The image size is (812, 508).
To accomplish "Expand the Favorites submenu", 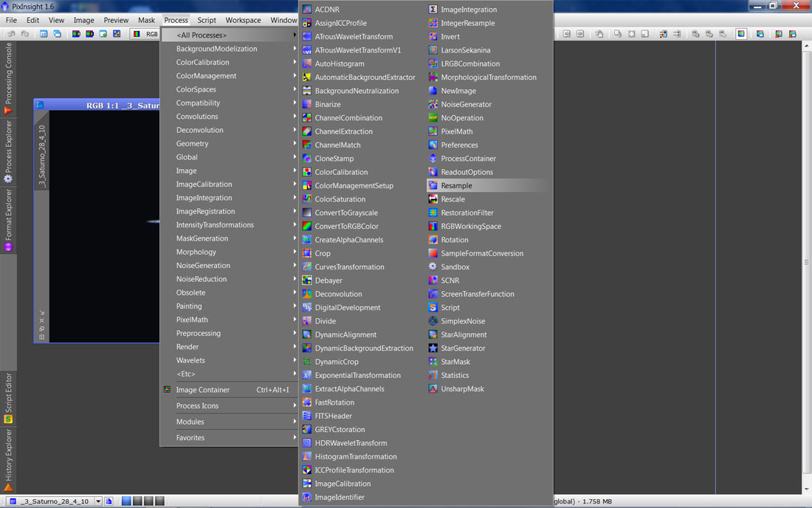I will [230, 438].
